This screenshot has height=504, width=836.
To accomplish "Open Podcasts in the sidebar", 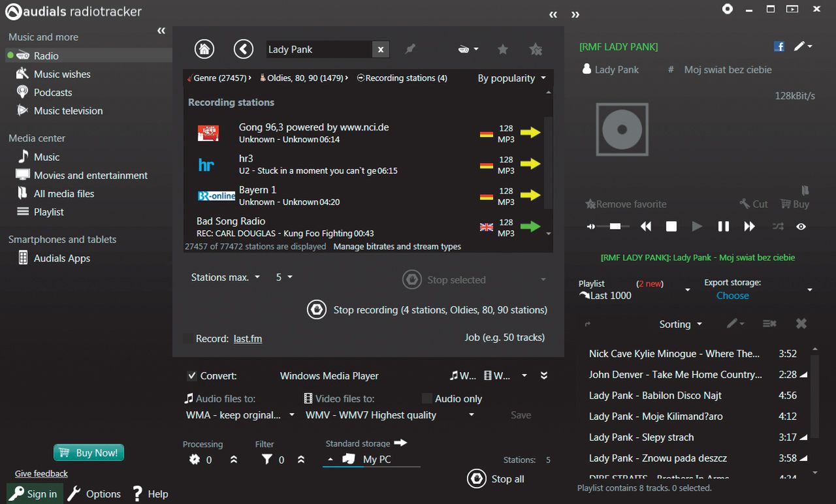I will 53,92.
